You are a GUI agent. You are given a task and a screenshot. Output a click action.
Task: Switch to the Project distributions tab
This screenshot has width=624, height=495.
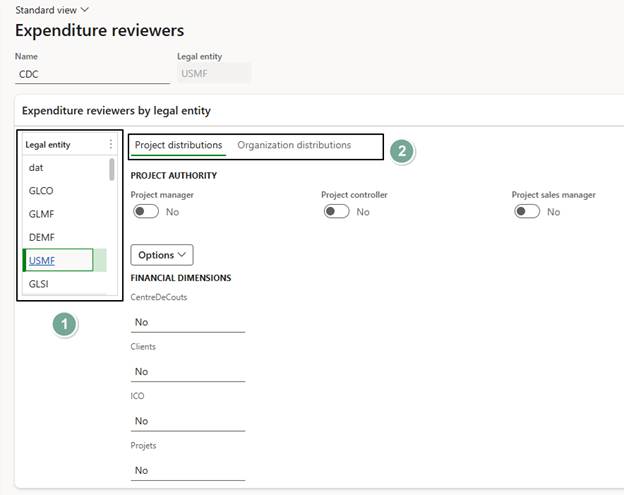178,146
